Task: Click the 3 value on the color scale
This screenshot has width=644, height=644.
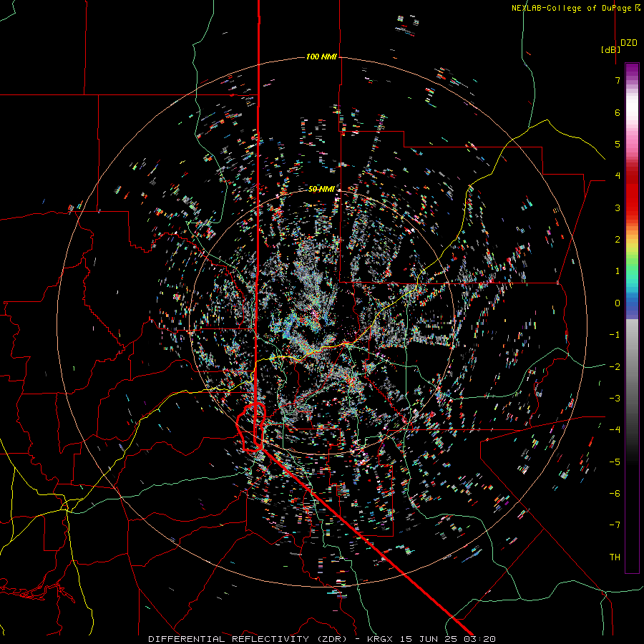Action: (x=618, y=208)
